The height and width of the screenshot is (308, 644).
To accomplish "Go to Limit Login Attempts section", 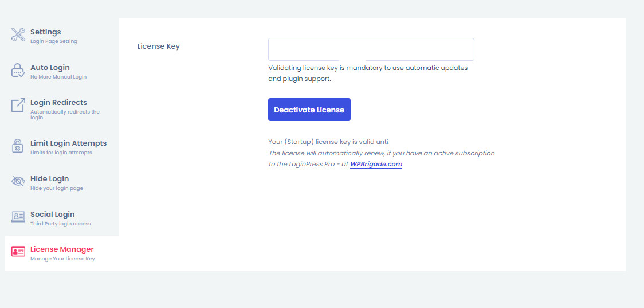I will (x=68, y=143).
